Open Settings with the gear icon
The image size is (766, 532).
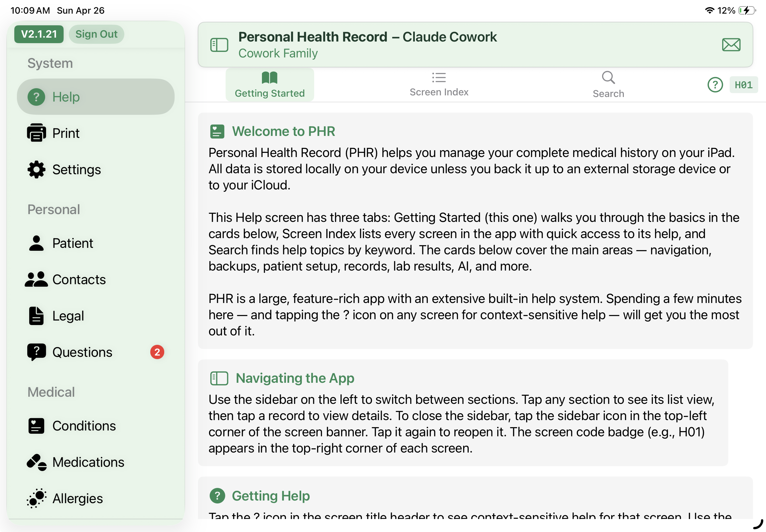[96, 170]
